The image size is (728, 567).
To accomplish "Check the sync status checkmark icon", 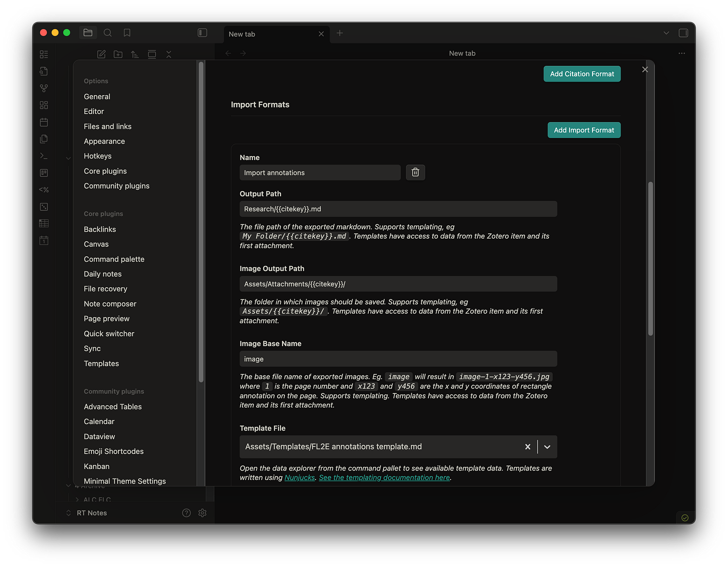I will 685,518.
